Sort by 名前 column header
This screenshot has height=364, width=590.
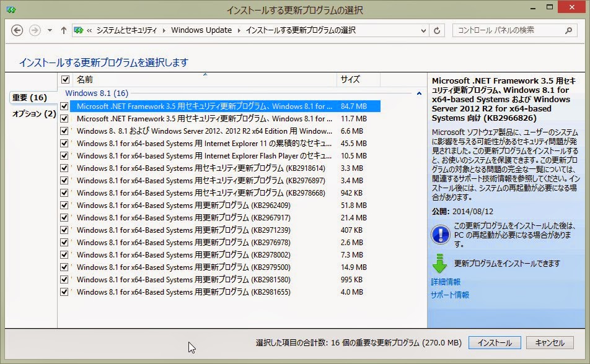click(x=205, y=79)
